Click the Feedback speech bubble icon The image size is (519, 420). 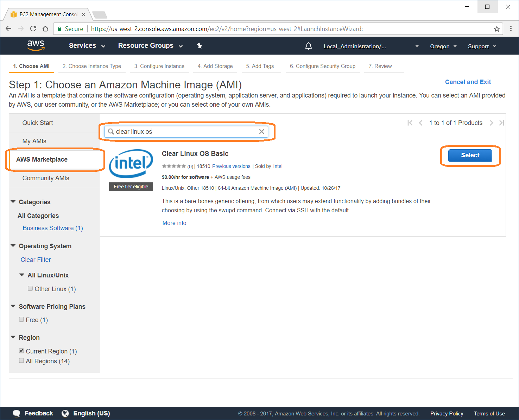click(x=16, y=413)
